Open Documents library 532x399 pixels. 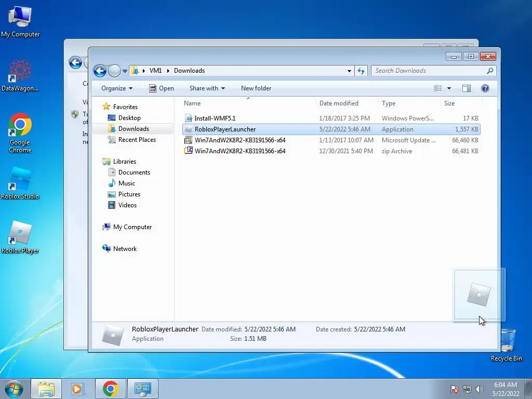click(x=134, y=172)
